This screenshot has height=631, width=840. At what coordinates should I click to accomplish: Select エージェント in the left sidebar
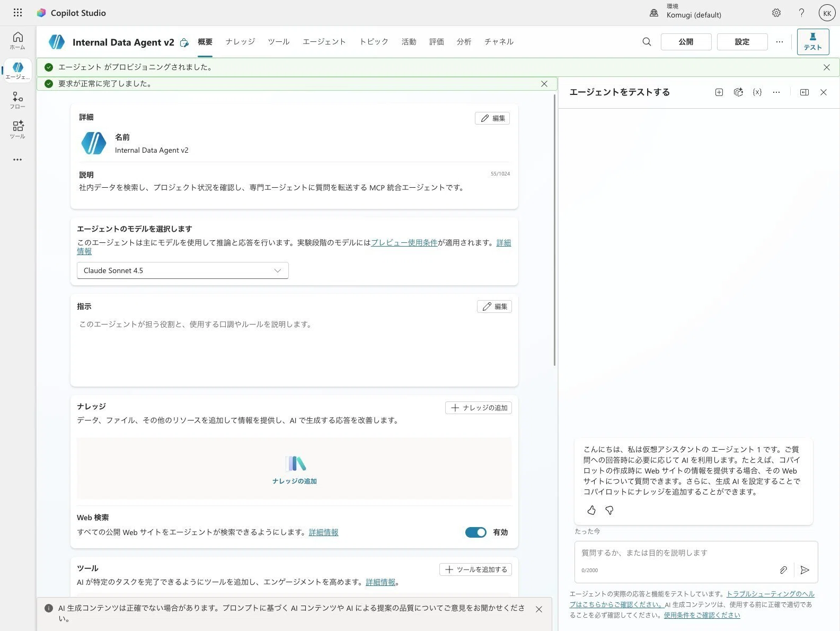(x=17, y=71)
